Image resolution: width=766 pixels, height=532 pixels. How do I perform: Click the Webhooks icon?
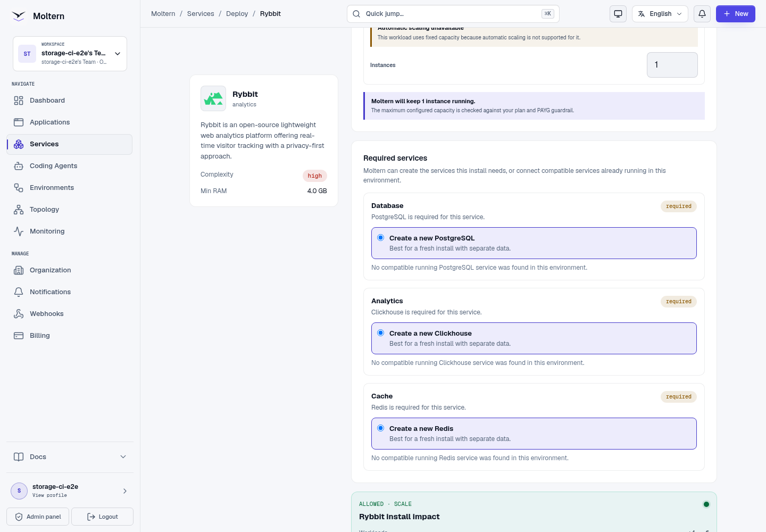[x=19, y=314]
